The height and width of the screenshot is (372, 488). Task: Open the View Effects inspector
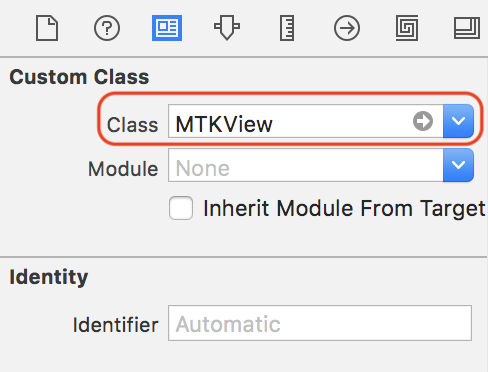467,28
